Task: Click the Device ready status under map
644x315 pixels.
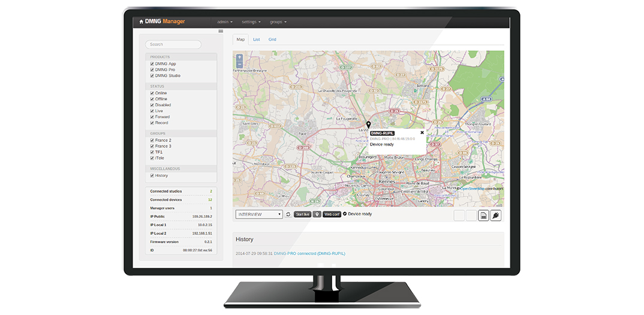Action: tap(357, 214)
